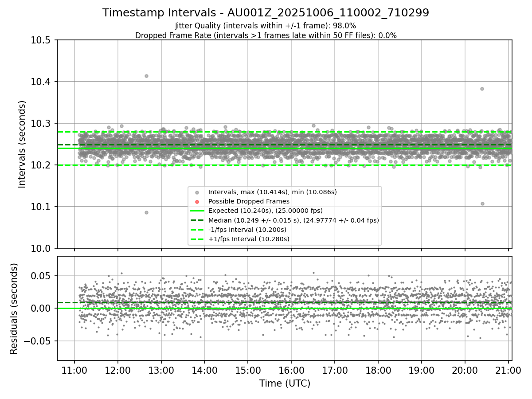Click the gray dot marker in legend for Intervals

197,192
